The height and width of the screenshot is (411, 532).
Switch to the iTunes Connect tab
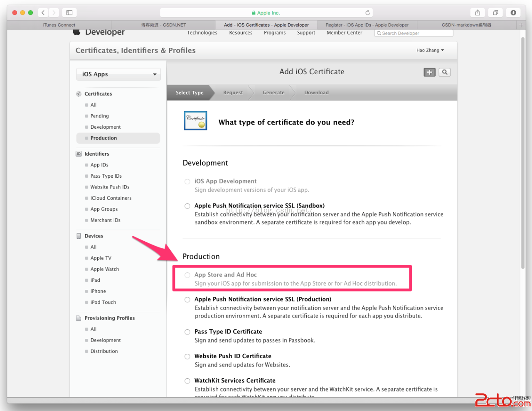point(59,25)
